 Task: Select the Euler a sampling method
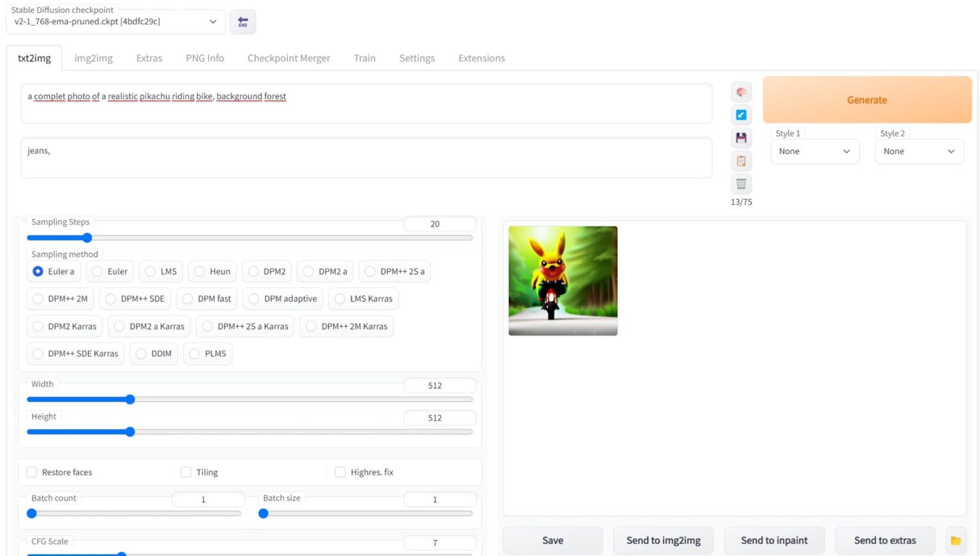54,271
